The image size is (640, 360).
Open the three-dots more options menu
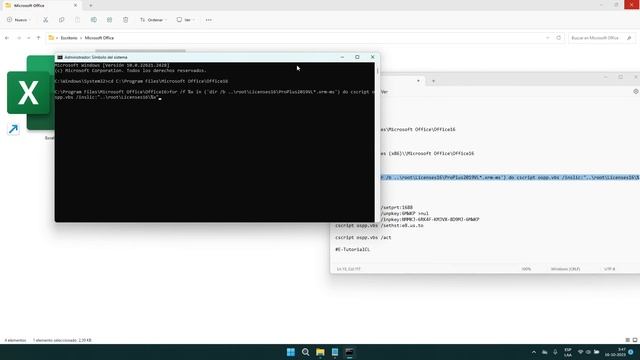(209, 20)
